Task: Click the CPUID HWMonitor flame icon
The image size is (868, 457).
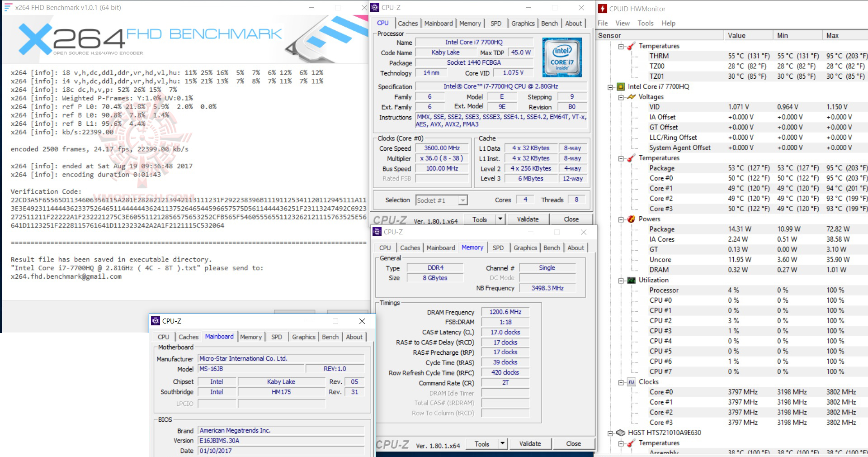Action: (604, 8)
